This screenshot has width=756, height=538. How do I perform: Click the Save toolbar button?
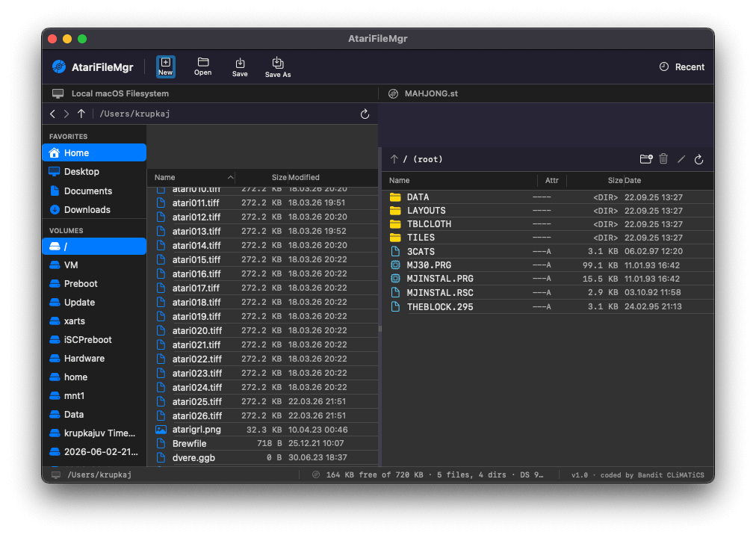(240, 67)
